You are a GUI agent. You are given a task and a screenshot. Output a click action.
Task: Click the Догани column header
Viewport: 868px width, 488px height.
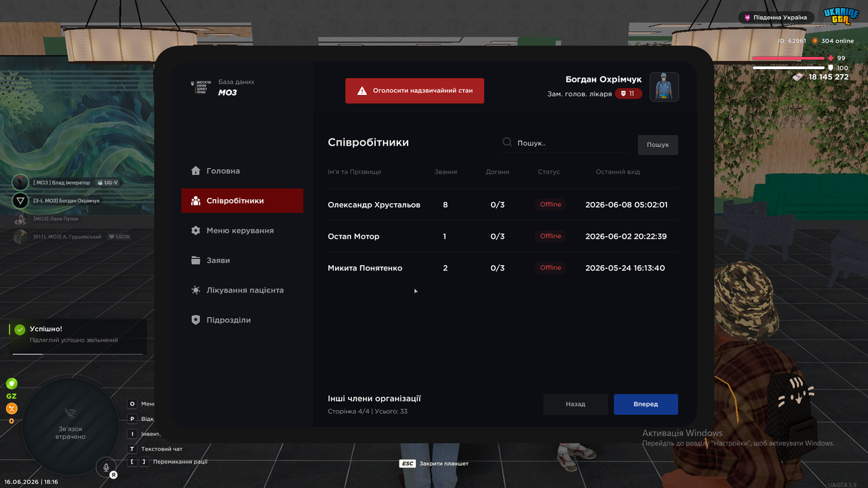click(x=497, y=172)
